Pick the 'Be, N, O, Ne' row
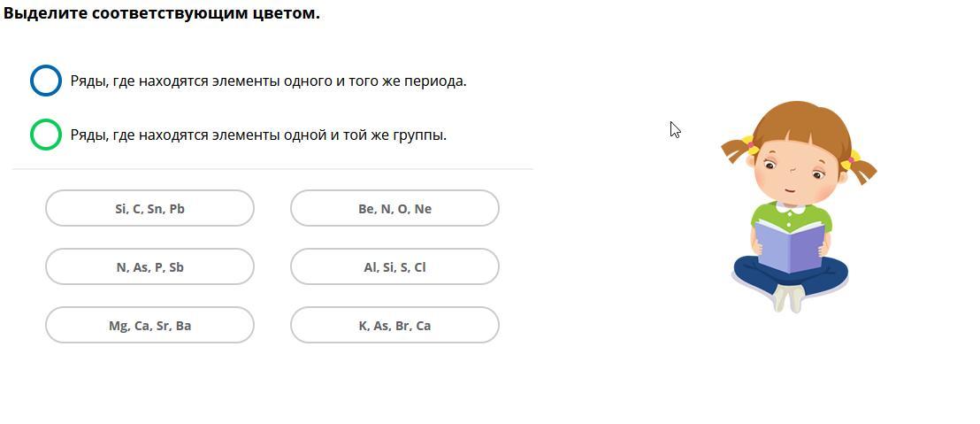The width and height of the screenshot is (980, 424). coord(394,209)
